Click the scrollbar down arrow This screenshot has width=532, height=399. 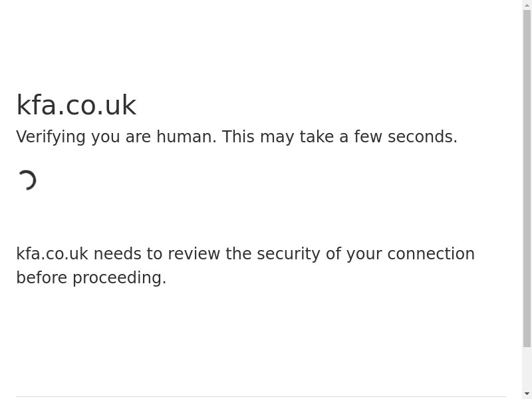pyautogui.click(x=527, y=394)
